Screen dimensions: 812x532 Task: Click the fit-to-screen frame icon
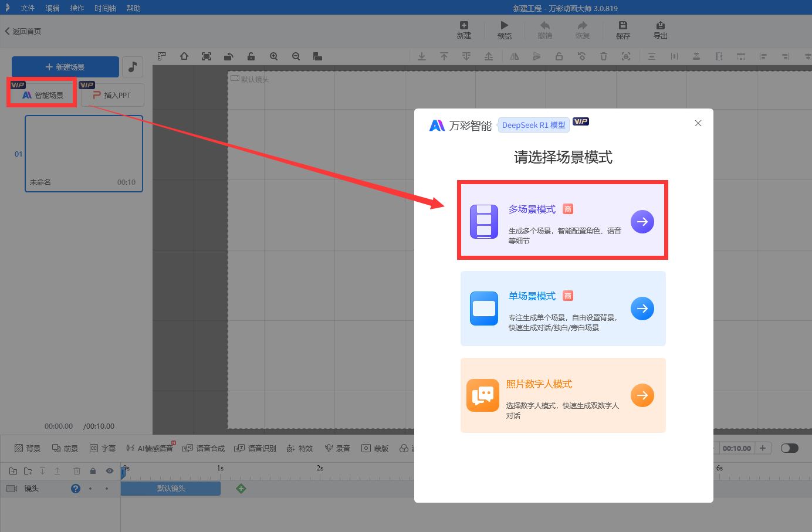point(207,56)
